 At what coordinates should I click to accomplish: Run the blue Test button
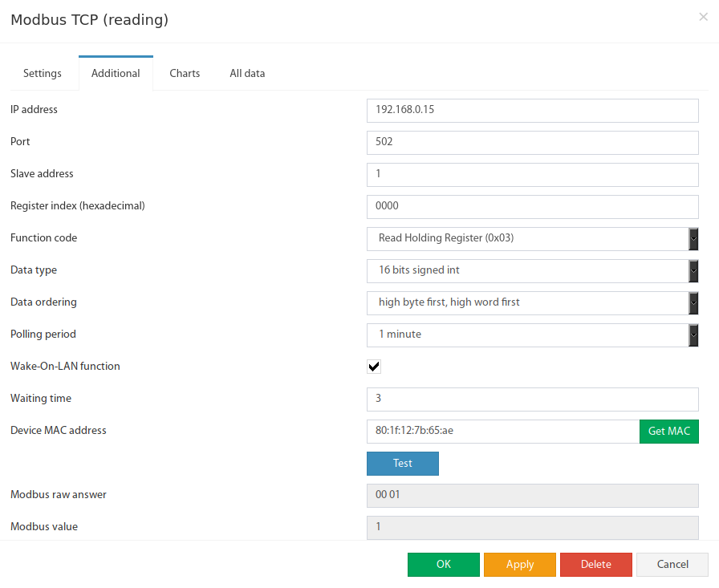point(403,464)
